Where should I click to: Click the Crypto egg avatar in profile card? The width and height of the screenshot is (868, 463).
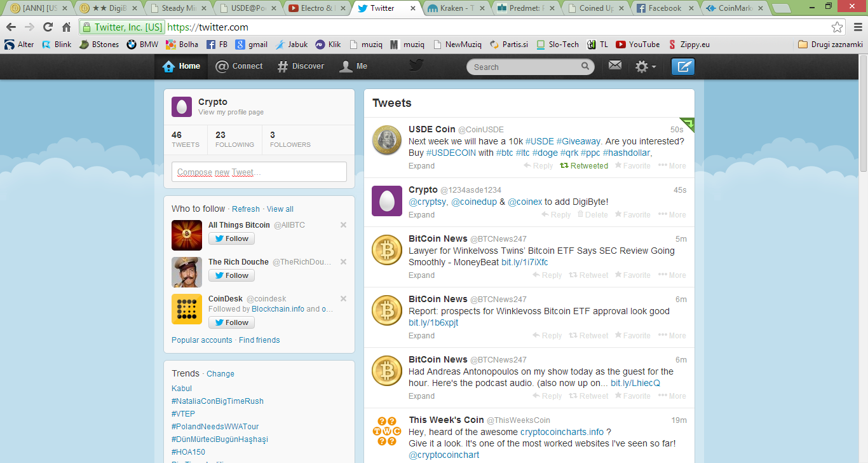(182, 107)
